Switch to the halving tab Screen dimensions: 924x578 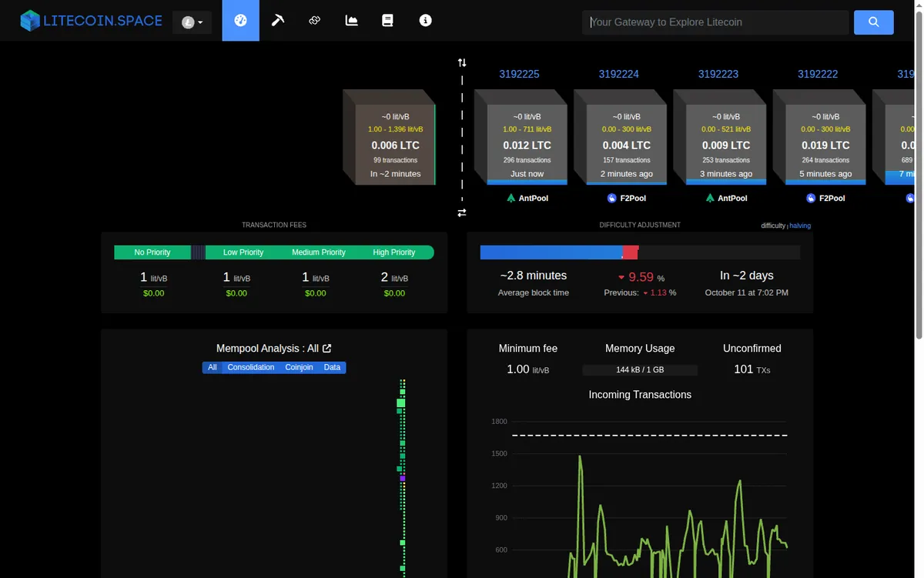coord(800,226)
